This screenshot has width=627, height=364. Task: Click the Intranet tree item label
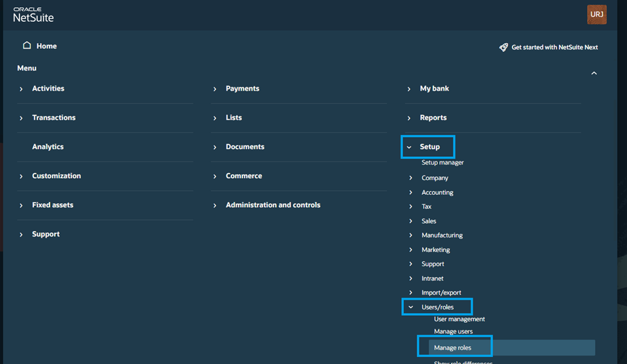point(432,278)
